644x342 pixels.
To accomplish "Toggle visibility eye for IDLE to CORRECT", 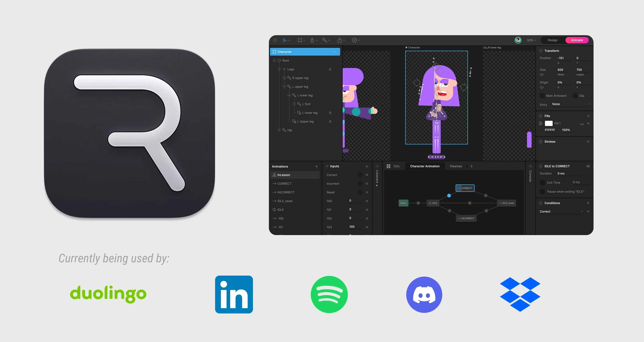I will (x=588, y=166).
